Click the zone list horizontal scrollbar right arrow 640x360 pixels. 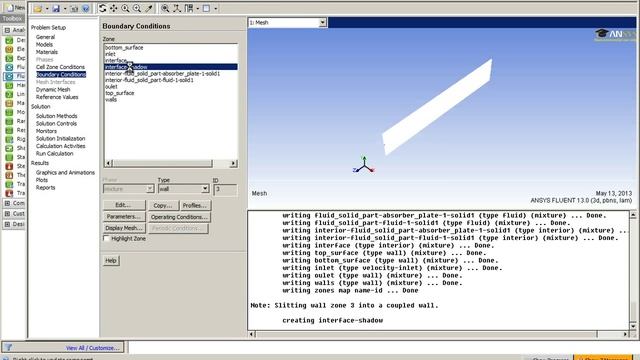[233, 164]
